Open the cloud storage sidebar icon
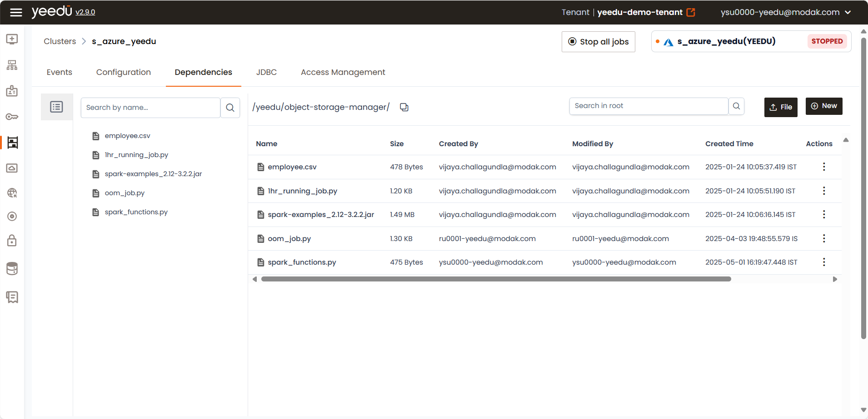This screenshot has width=868, height=419. (12, 168)
